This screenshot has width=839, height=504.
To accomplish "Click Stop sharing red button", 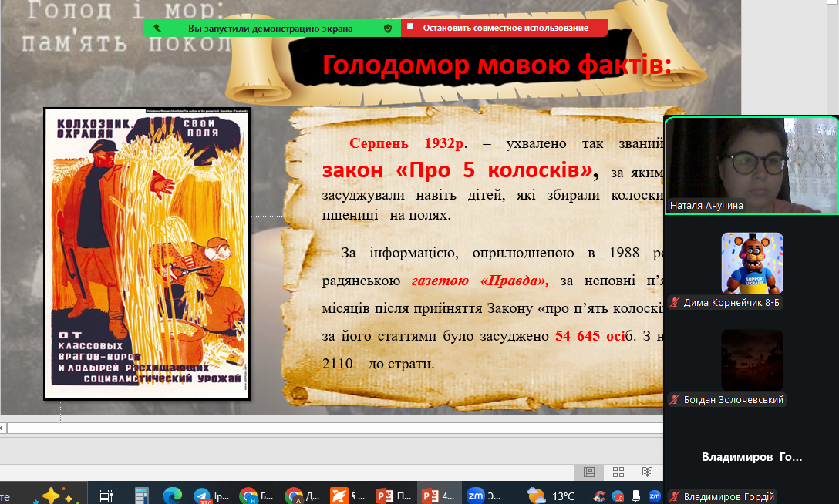I will pyautogui.click(x=504, y=28).
